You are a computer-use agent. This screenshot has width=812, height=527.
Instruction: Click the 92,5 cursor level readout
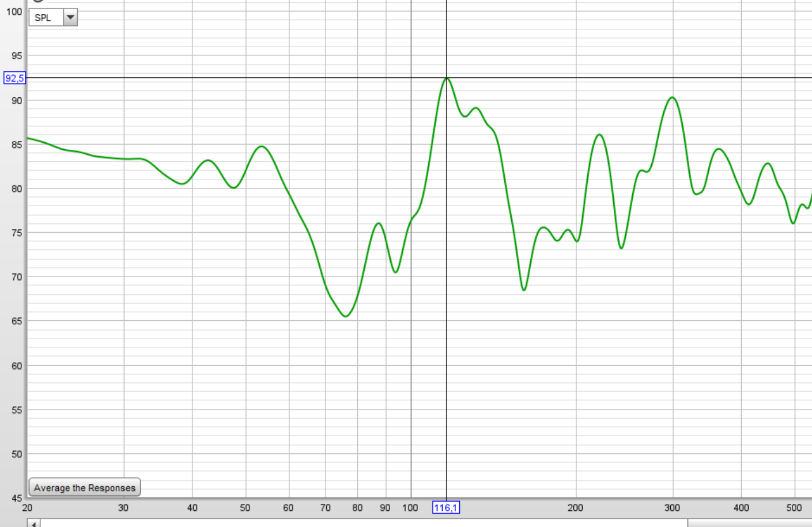pyautogui.click(x=14, y=78)
